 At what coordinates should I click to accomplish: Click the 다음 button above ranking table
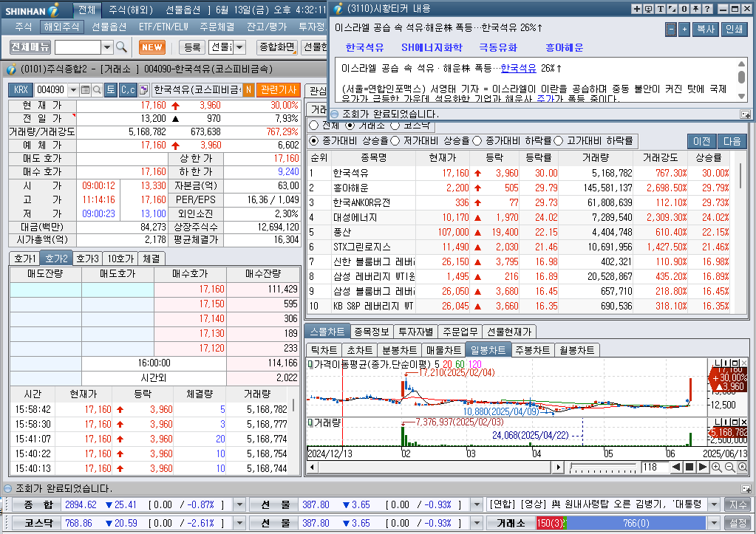732,141
